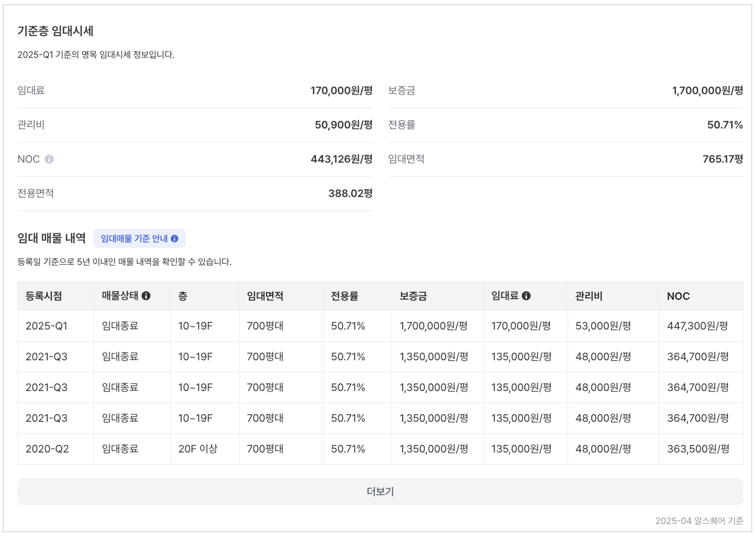Click the 447,300원/평 NOC cell
The image size is (756, 536).
tap(697, 326)
